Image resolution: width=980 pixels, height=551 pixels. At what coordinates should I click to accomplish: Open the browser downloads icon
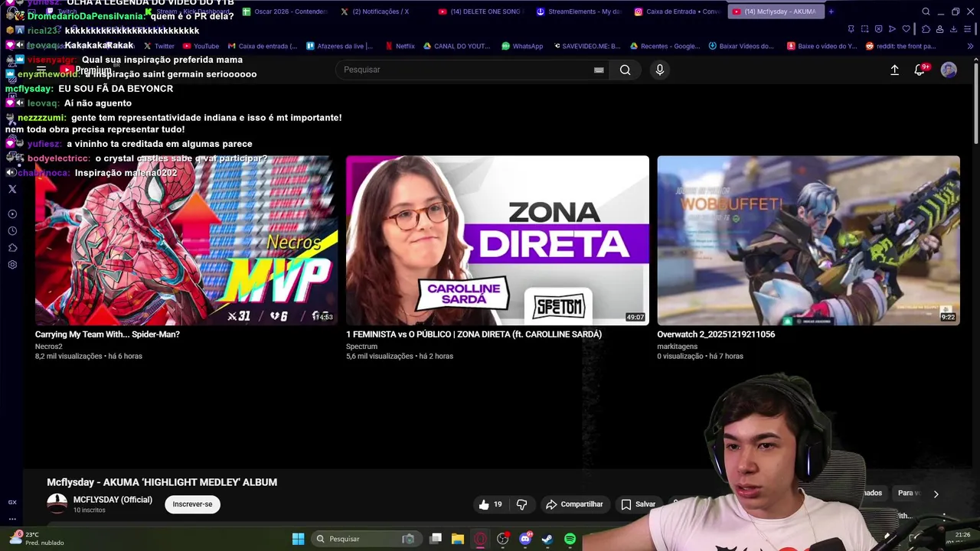[953, 29]
